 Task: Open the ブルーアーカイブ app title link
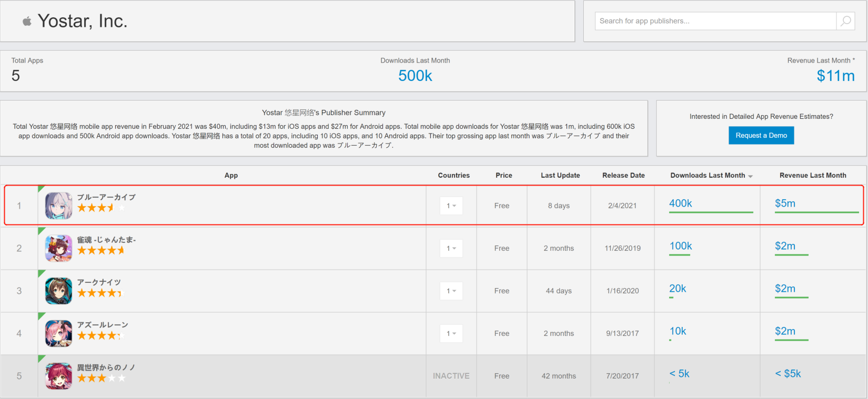pyautogui.click(x=106, y=197)
